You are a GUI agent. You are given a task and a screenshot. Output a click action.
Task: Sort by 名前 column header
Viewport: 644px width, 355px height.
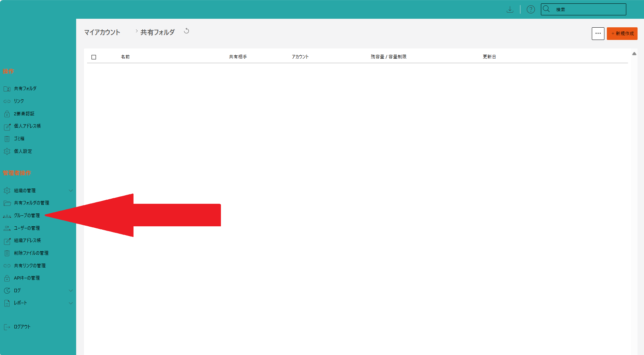click(125, 57)
